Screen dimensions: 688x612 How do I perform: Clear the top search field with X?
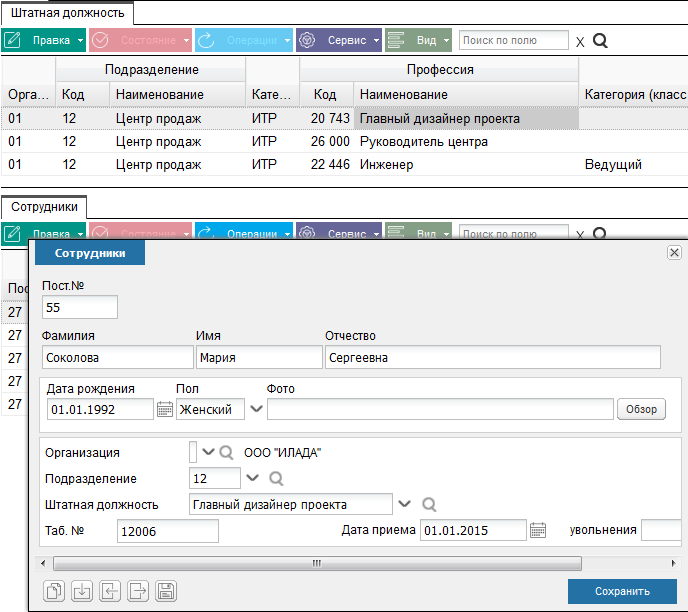tap(580, 42)
